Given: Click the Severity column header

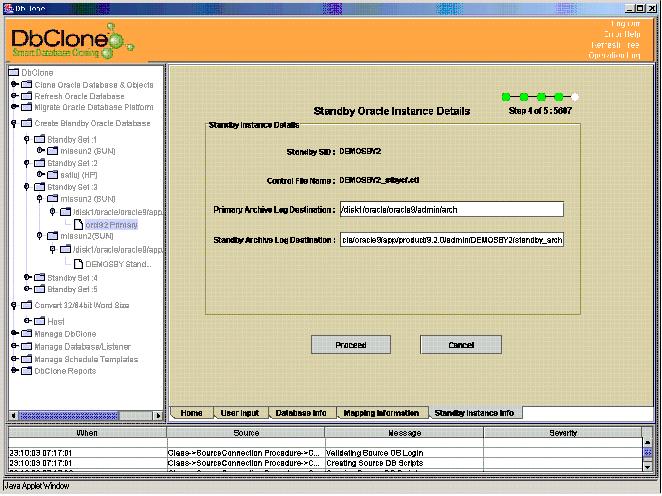Looking at the screenshot, I should (x=563, y=433).
